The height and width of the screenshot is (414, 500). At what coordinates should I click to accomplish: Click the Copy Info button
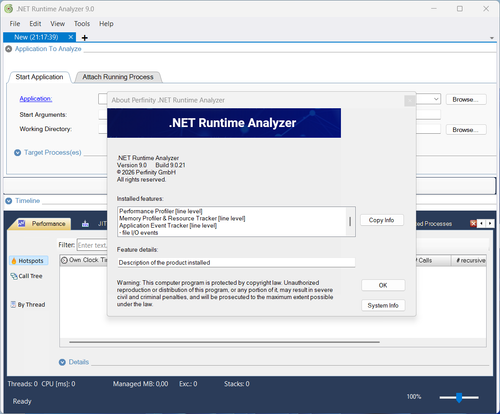[382, 220]
